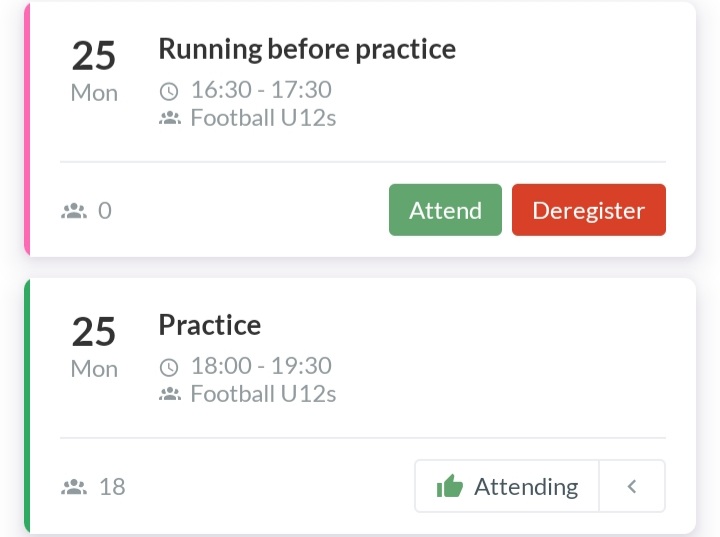Screen dimensions: 720x537
Task: Open the Running before practice event title
Action: click(307, 49)
